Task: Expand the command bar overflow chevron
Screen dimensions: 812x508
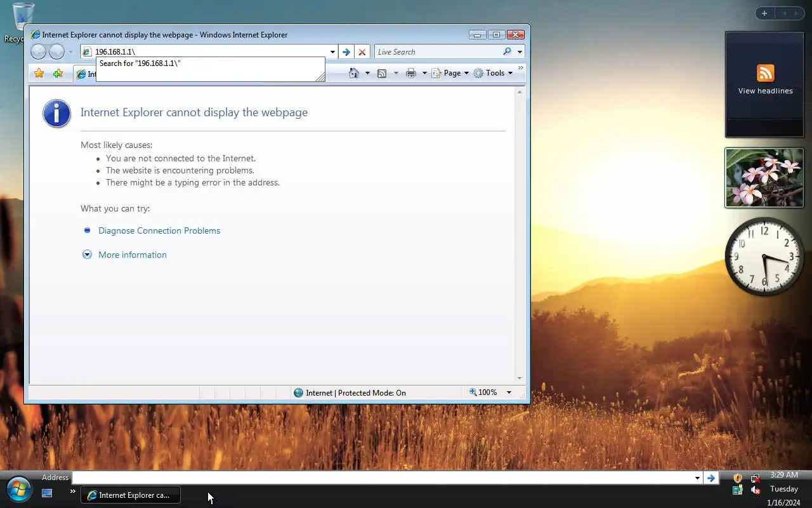Action: click(x=521, y=68)
